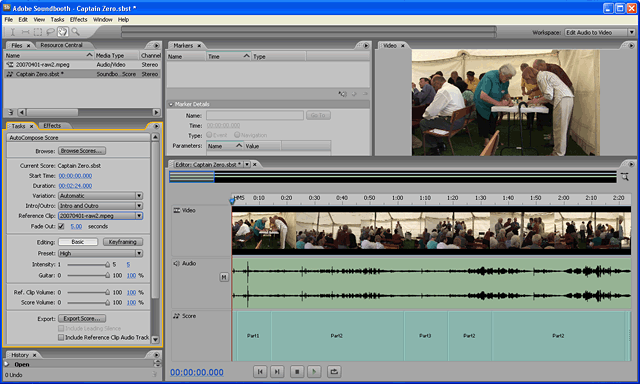The width and height of the screenshot is (640, 384).
Task: Open the Effects menu
Action: 78,20
